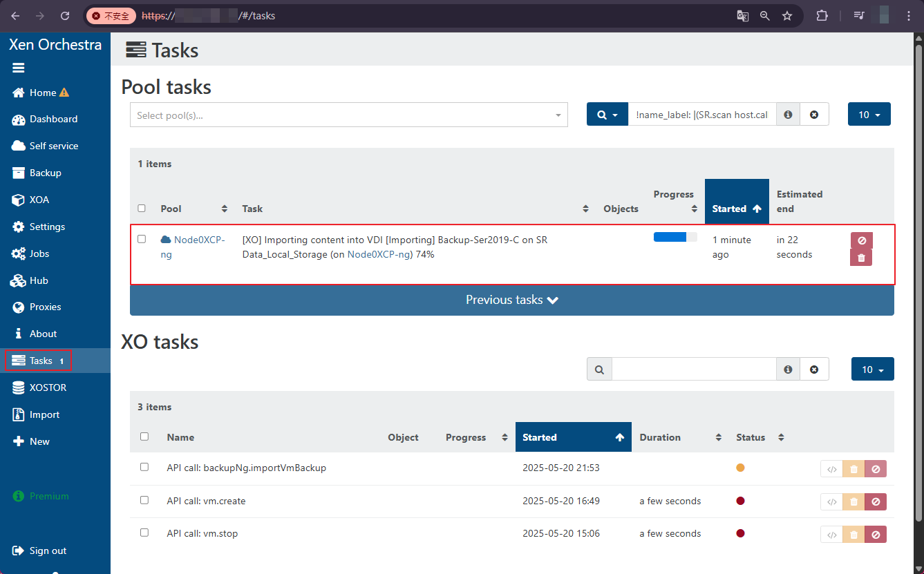Show raw log of importVmBackup task
This screenshot has width=924, height=574.
pos(832,469)
